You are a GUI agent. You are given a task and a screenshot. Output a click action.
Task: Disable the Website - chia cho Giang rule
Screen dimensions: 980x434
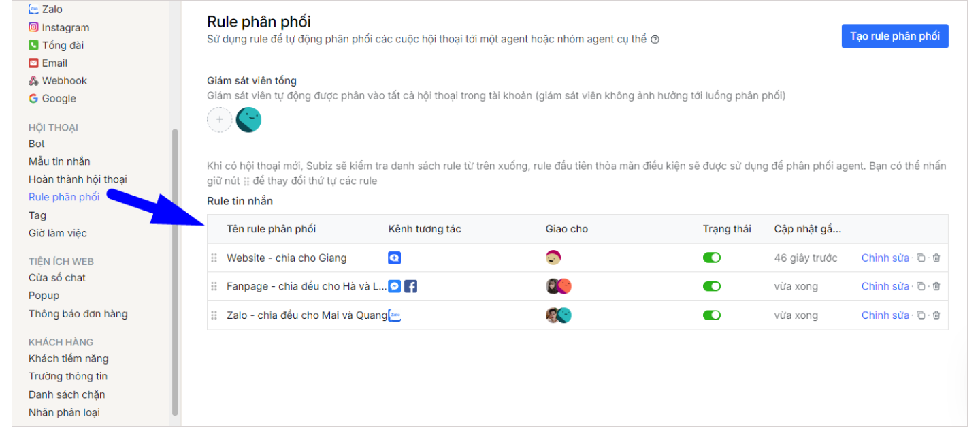[712, 258]
